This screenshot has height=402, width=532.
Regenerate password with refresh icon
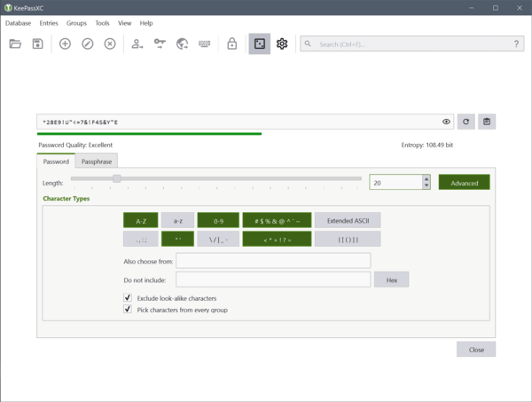click(465, 122)
